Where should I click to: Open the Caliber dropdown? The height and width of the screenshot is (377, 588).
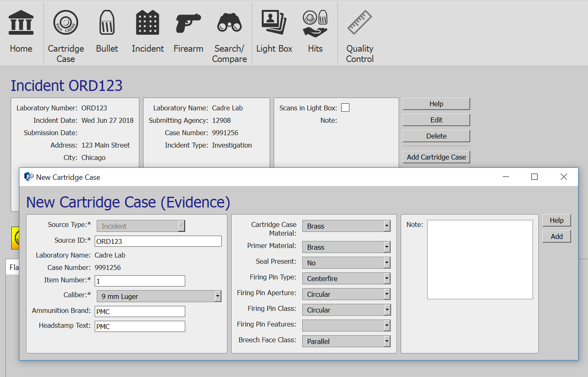click(x=159, y=296)
